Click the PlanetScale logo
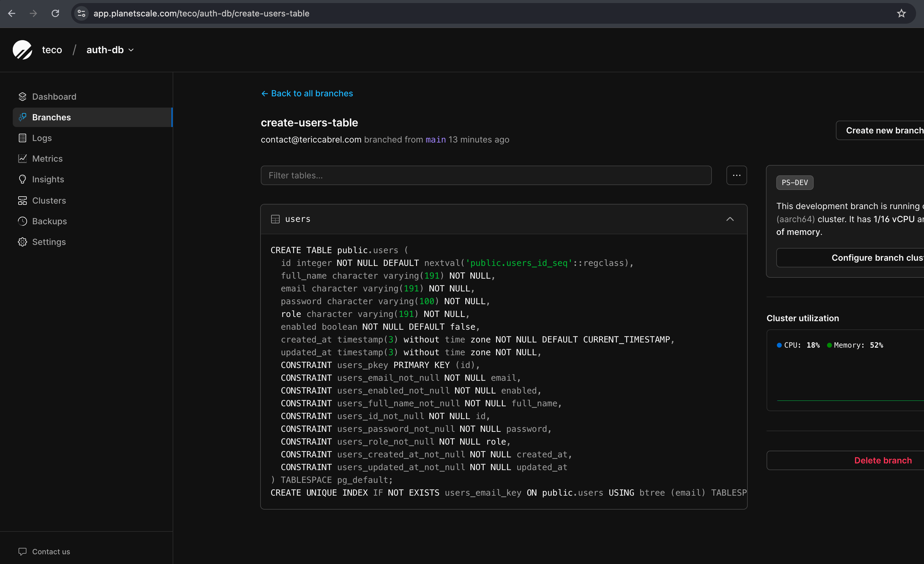Viewport: 924px width, 564px height. tap(22, 50)
